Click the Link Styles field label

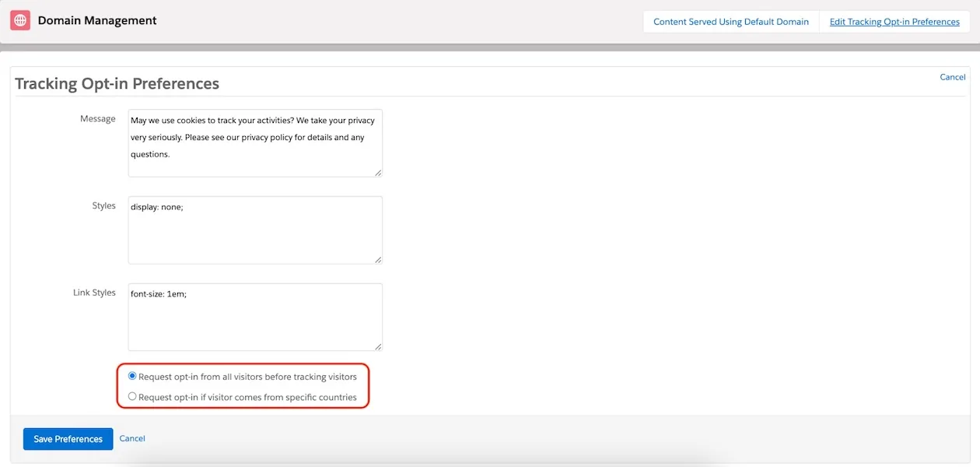point(94,293)
